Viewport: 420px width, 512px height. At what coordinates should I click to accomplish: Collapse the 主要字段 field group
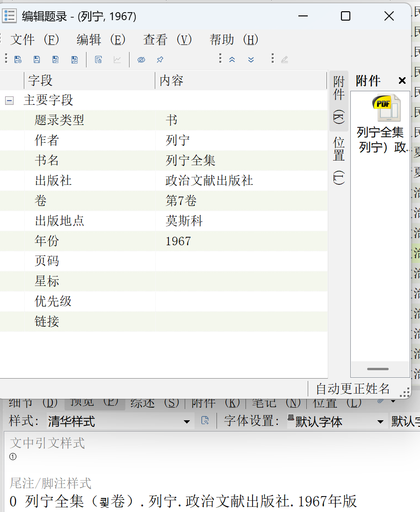(9, 100)
